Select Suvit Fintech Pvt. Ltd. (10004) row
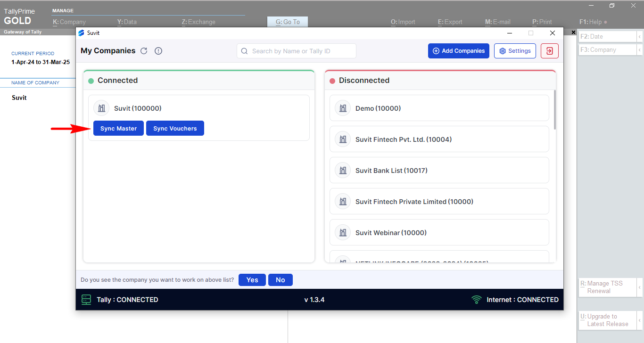 439,139
